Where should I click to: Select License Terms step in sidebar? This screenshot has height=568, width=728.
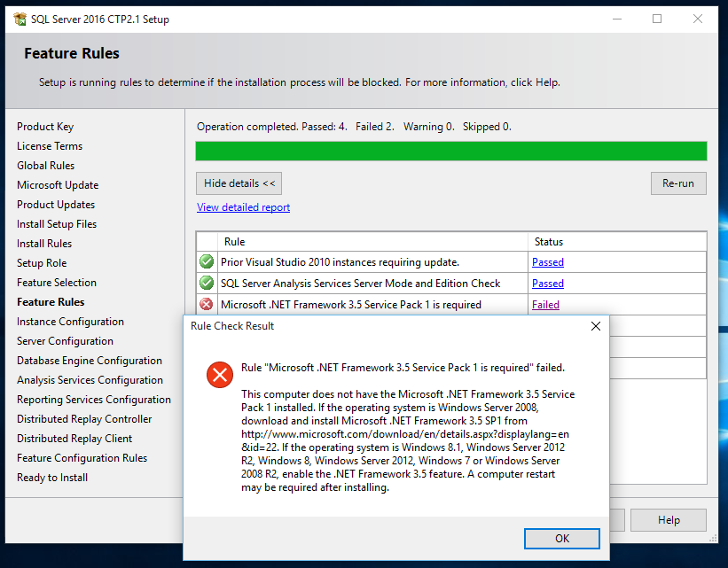click(50, 146)
